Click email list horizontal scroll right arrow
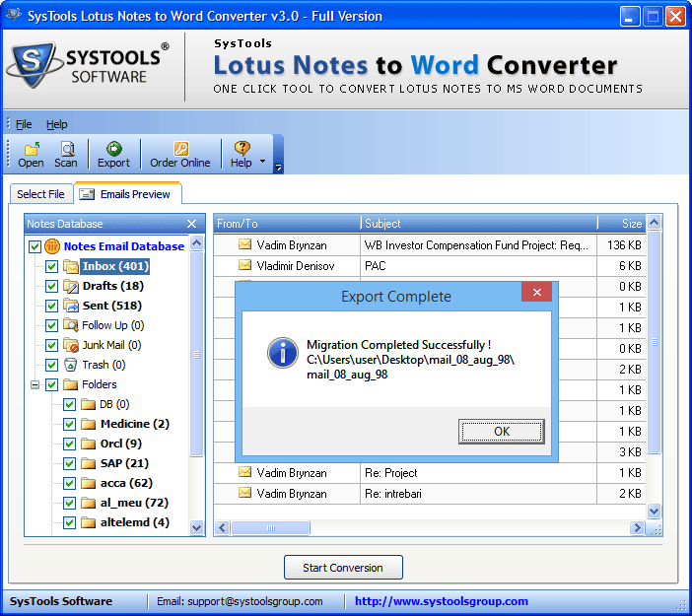692x616 pixels. pos(637,527)
